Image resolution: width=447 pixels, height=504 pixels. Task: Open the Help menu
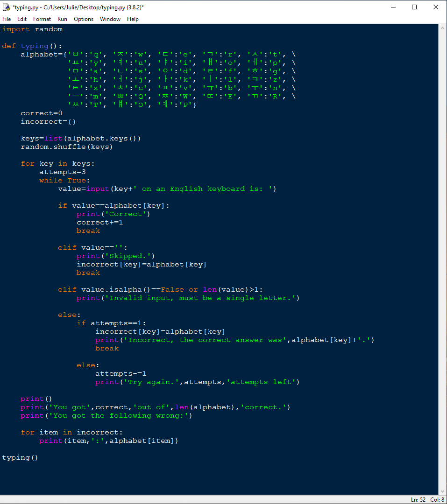click(133, 19)
